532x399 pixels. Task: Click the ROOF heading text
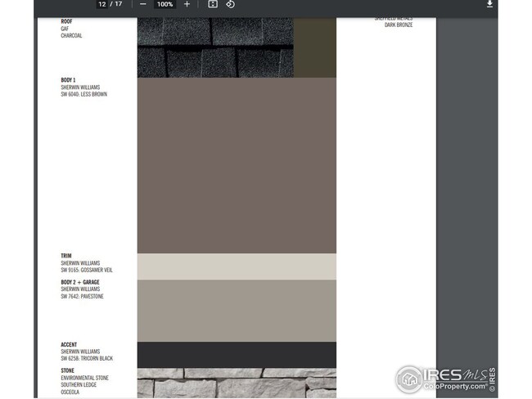[66, 21]
